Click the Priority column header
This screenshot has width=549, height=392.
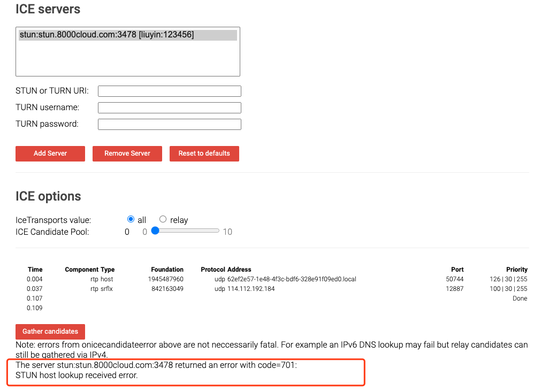tap(517, 270)
